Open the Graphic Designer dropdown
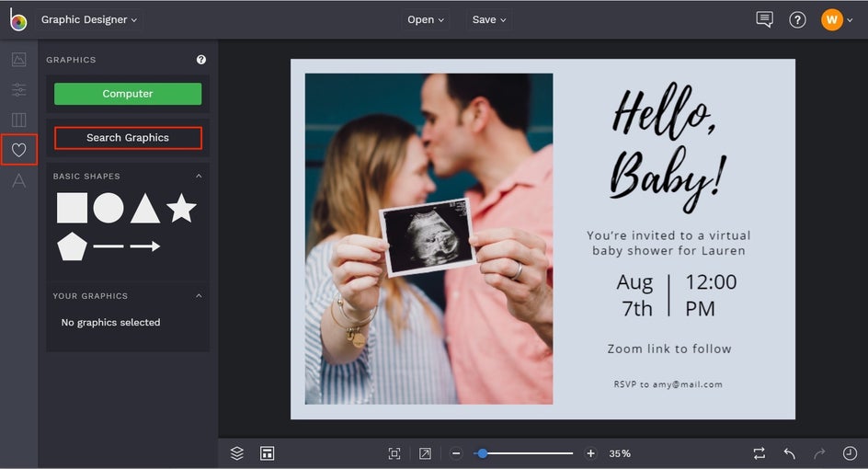 tap(89, 19)
